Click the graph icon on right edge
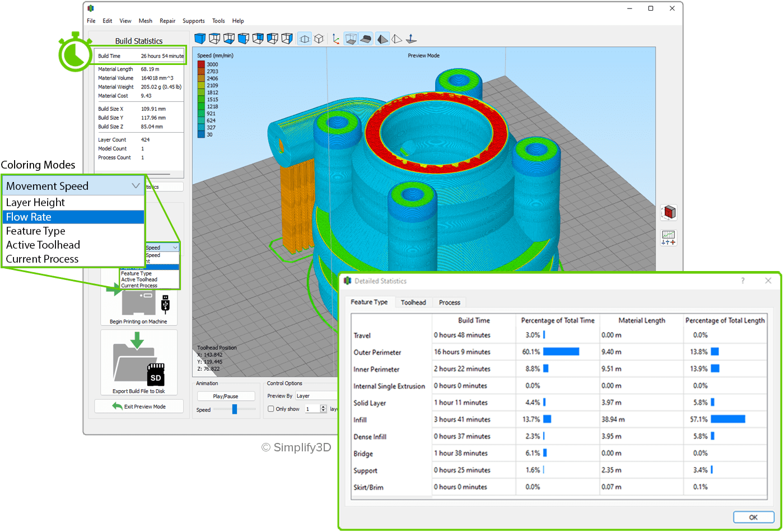Viewport: 784px width, 532px height. (669, 237)
